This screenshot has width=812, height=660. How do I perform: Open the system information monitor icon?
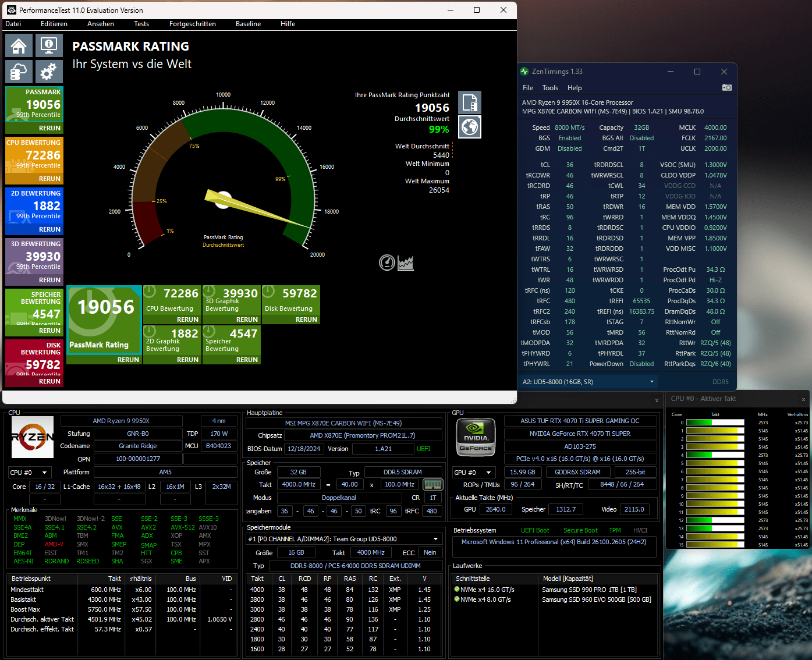pos(49,45)
